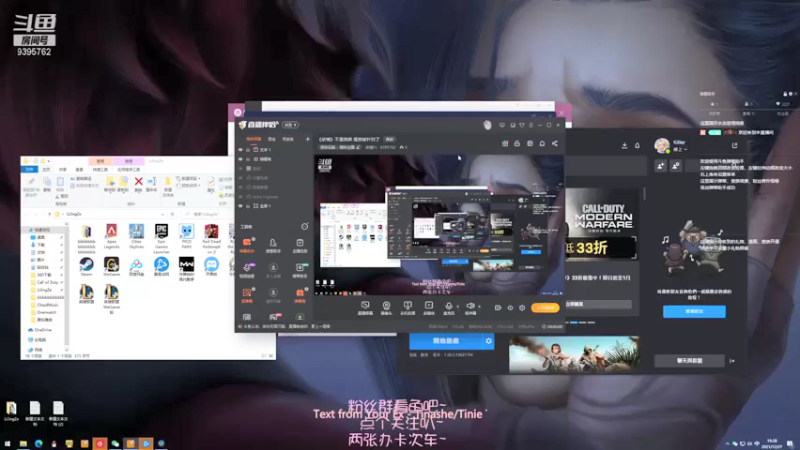Click the refresh button beside Explorer address bar
The image size is (800, 450).
tap(172, 214)
